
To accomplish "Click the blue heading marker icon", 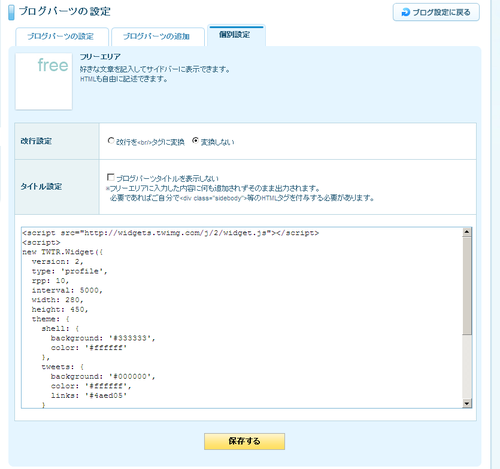I will coord(11,12).
